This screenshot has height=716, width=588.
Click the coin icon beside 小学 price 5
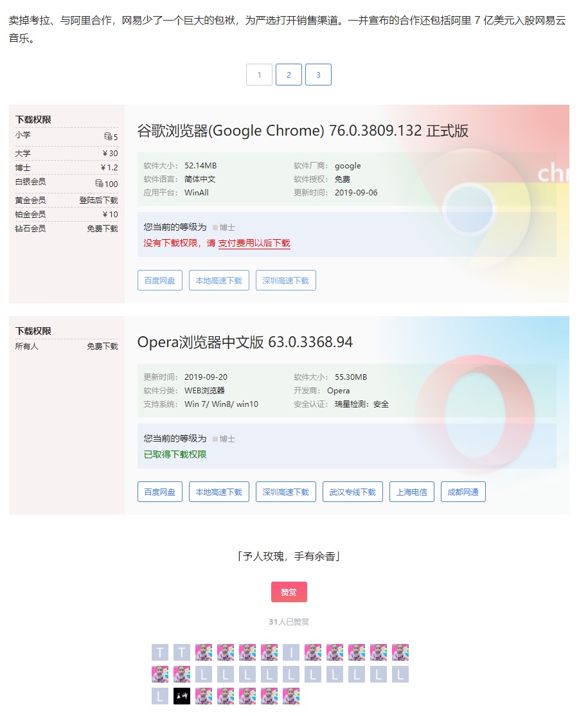tap(108, 136)
